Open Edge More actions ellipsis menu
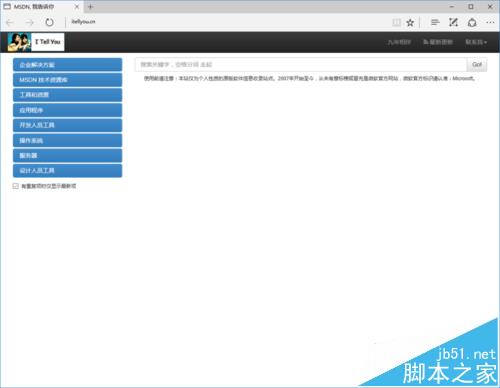The image size is (500, 388). [x=490, y=22]
